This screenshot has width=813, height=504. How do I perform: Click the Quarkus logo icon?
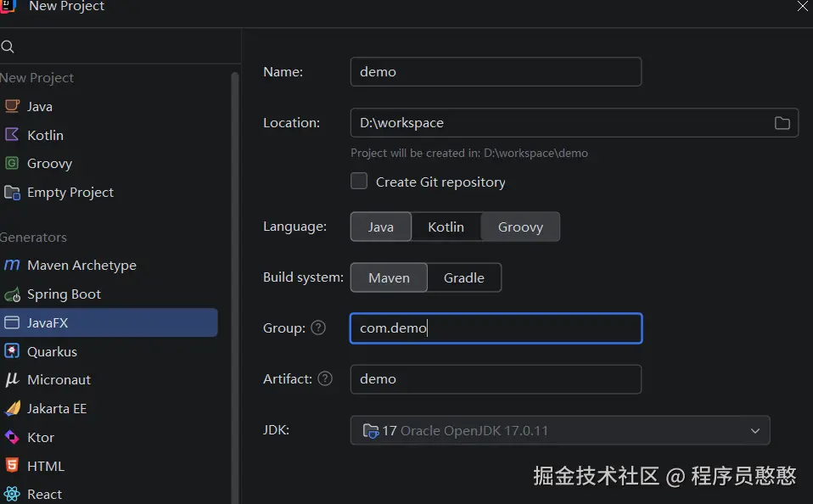pyautogui.click(x=12, y=351)
